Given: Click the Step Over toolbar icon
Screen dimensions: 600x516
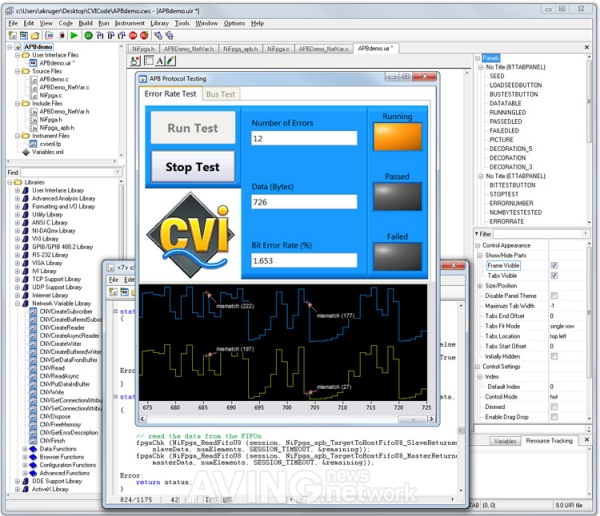Looking at the screenshot, I should tap(111, 36).
